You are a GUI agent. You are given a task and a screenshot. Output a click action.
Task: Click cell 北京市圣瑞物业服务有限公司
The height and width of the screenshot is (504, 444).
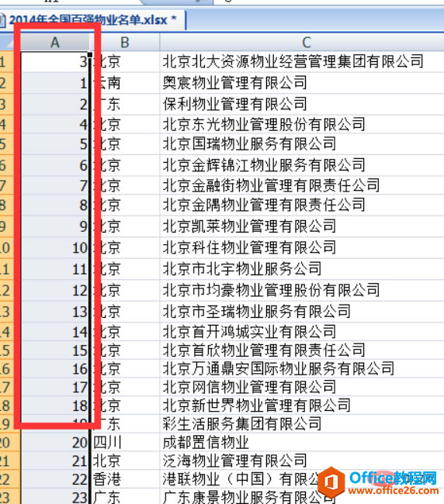(x=302, y=312)
